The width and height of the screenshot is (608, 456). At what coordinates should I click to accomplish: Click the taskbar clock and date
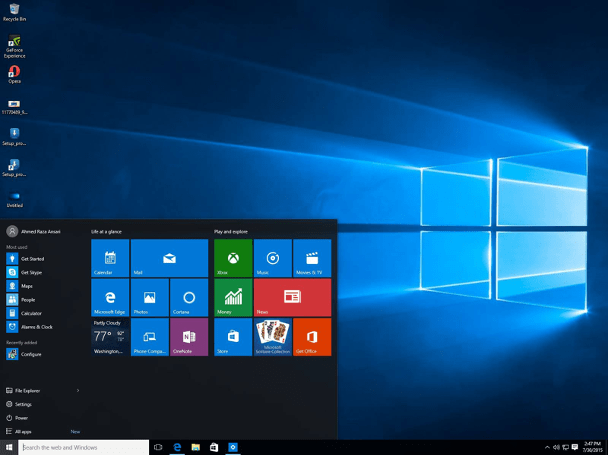(592, 447)
